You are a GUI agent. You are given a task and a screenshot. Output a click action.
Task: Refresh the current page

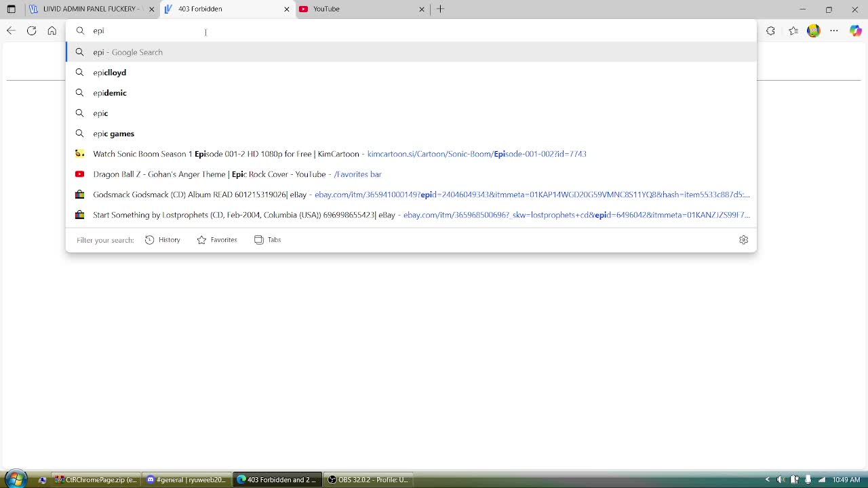tap(31, 30)
